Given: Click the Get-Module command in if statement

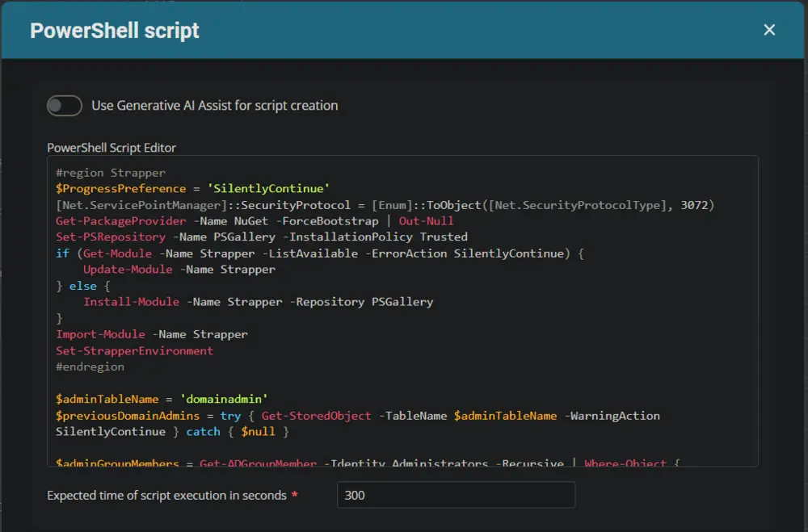Looking at the screenshot, I should (x=117, y=253).
